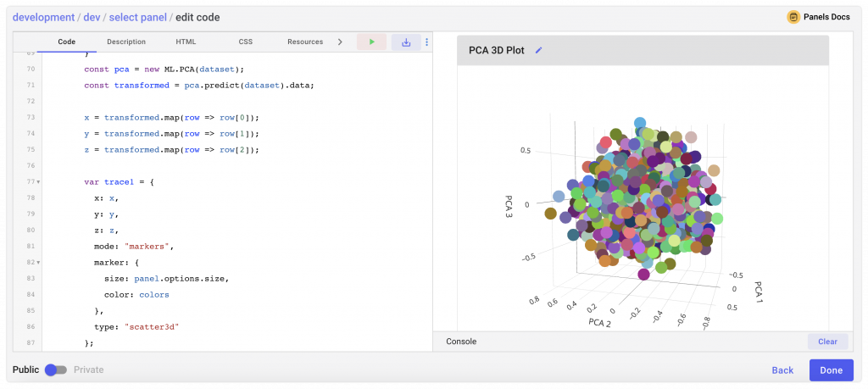Clear the console output
The height and width of the screenshot is (389, 868).
coord(827,342)
